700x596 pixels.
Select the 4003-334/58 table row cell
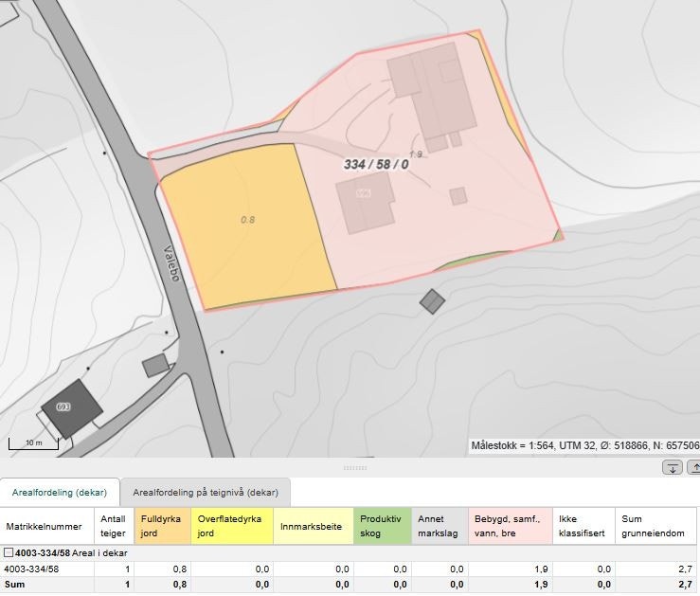(x=46, y=569)
